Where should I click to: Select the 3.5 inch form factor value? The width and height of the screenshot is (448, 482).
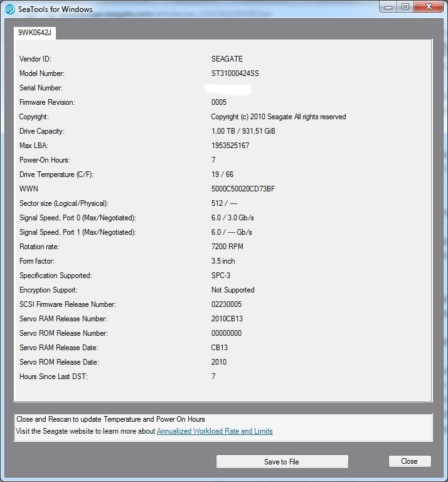point(223,261)
